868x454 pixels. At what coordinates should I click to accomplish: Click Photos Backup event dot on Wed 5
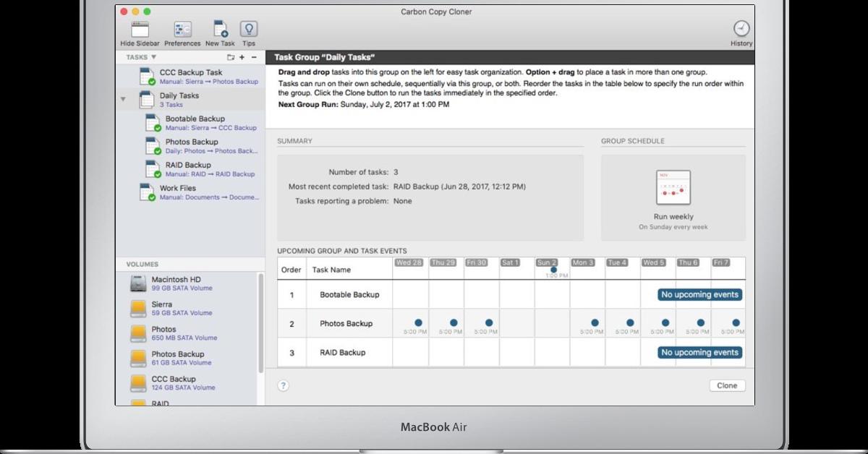tap(665, 323)
